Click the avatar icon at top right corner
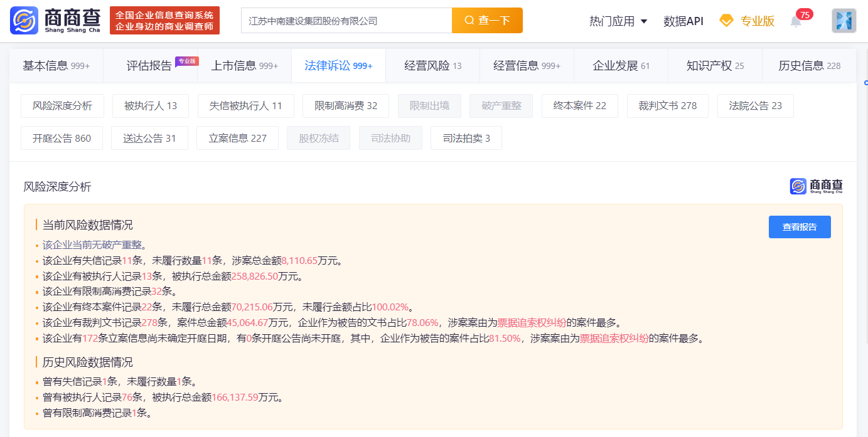Screen dimensions: 868x437 (844, 20)
